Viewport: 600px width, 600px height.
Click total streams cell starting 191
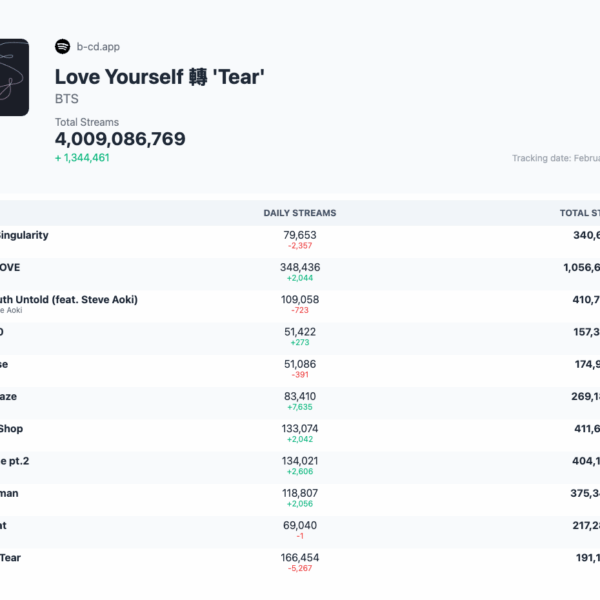[x=588, y=558]
